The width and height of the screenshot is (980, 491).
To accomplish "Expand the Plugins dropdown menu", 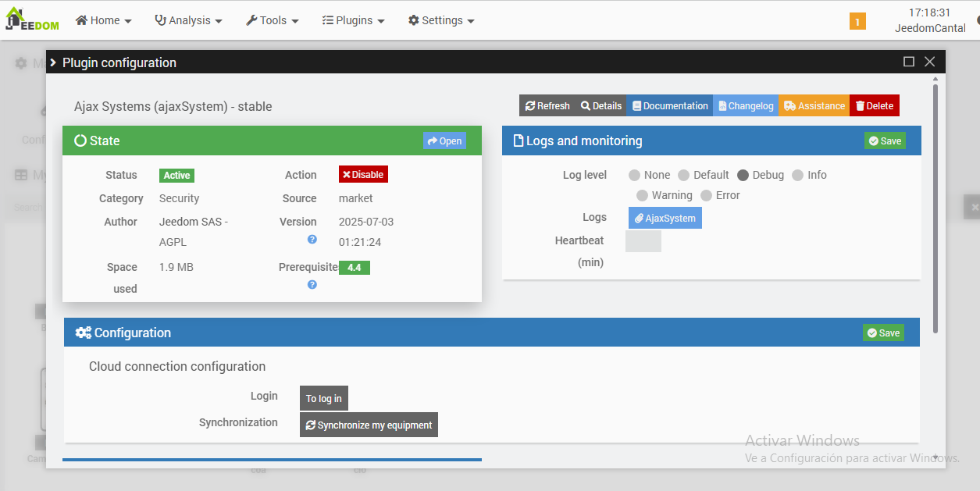I will (354, 20).
